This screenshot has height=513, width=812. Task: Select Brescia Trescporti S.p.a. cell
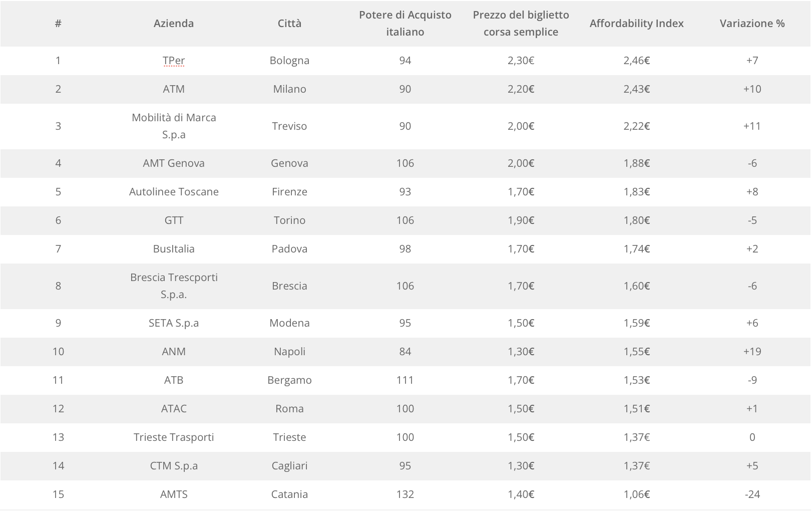(173, 286)
